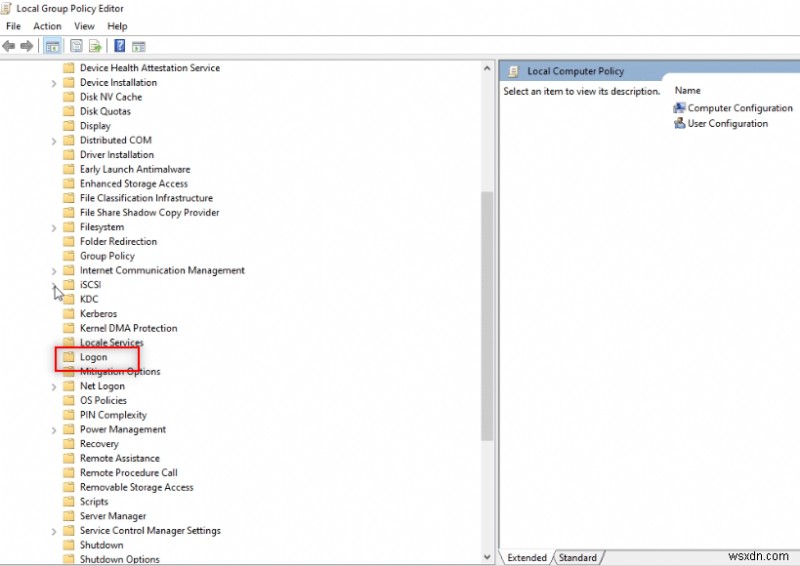This screenshot has width=800, height=566.
Task: Click the Logon folder icon
Action: [x=68, y=357]
